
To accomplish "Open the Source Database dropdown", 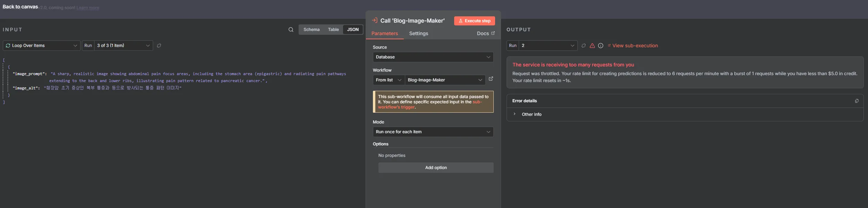I will tap(433, 57).
